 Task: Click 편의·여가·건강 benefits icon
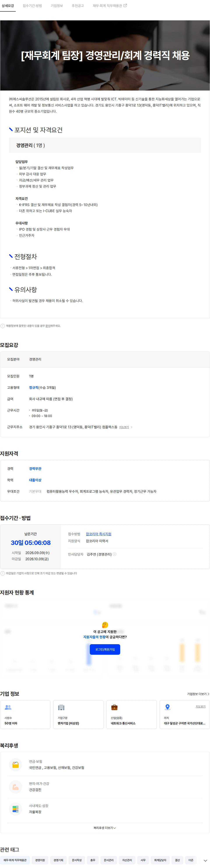(16, 787)
